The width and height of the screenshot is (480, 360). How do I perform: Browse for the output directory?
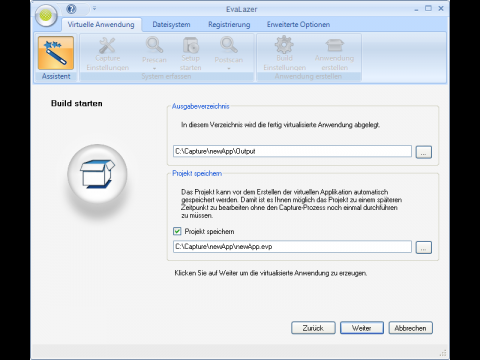point(424,152)
